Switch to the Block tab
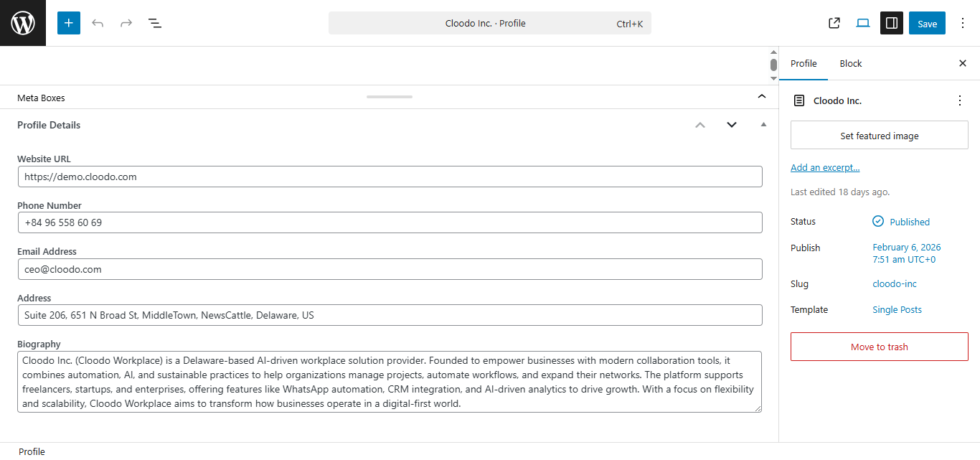The image size is (980, 460). 851,63
